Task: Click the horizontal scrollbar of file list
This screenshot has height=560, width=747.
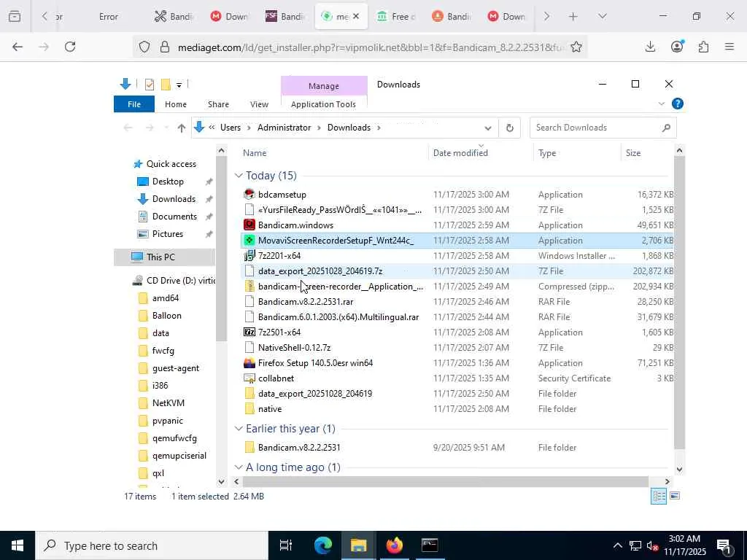Action: click(445, 481)
